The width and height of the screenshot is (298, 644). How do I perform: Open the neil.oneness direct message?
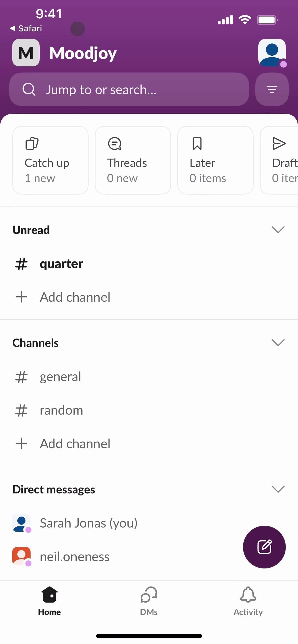[74, 557]
